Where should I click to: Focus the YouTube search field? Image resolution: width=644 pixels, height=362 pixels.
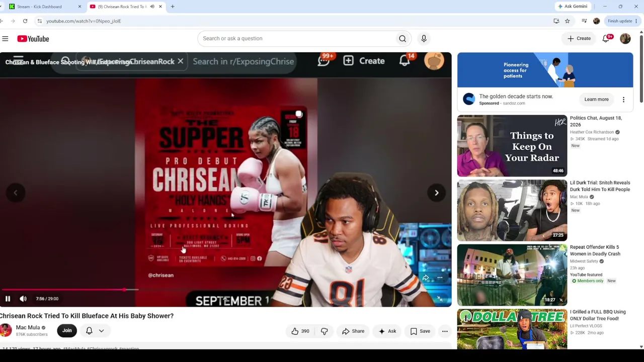click(296, 39)
